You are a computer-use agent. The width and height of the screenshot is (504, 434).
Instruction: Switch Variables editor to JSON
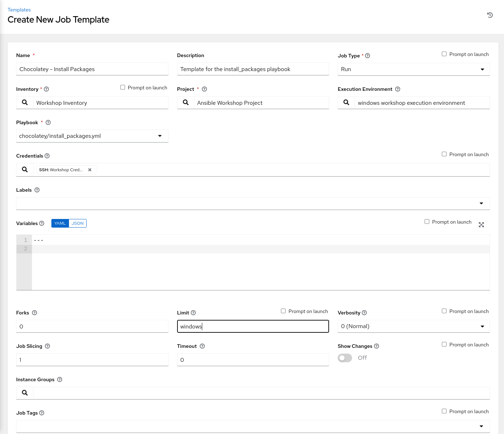click(x=78, y=223)
